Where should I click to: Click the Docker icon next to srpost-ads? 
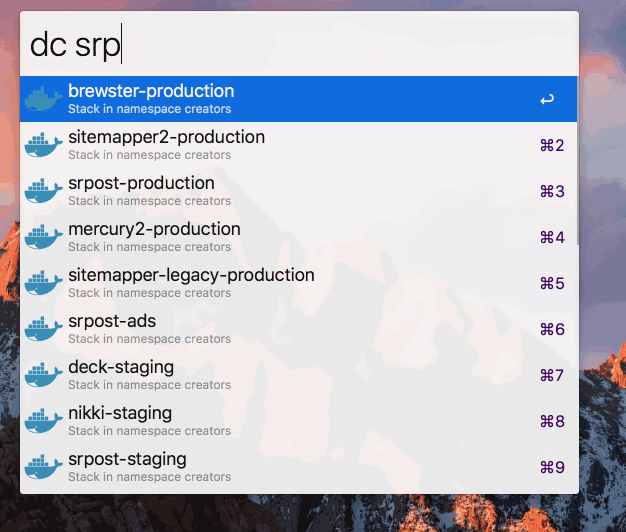[43, 329]
